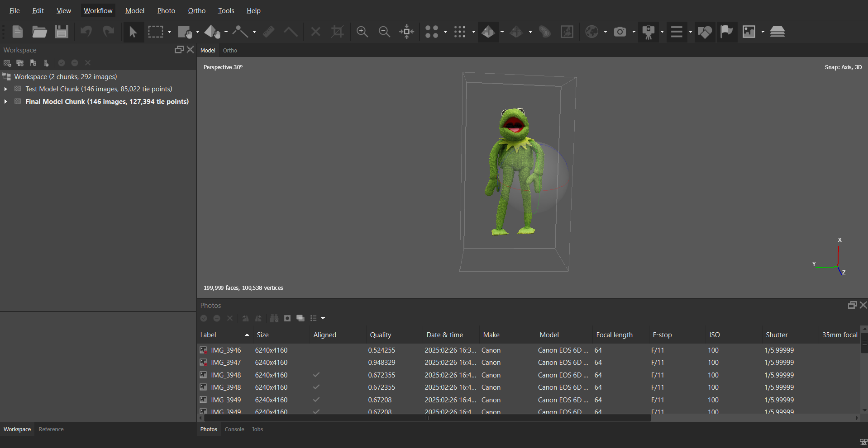Open the dropdown arrow beside Rectangle Selection
Screen dimensions: 868x448
tap(170, 32)
